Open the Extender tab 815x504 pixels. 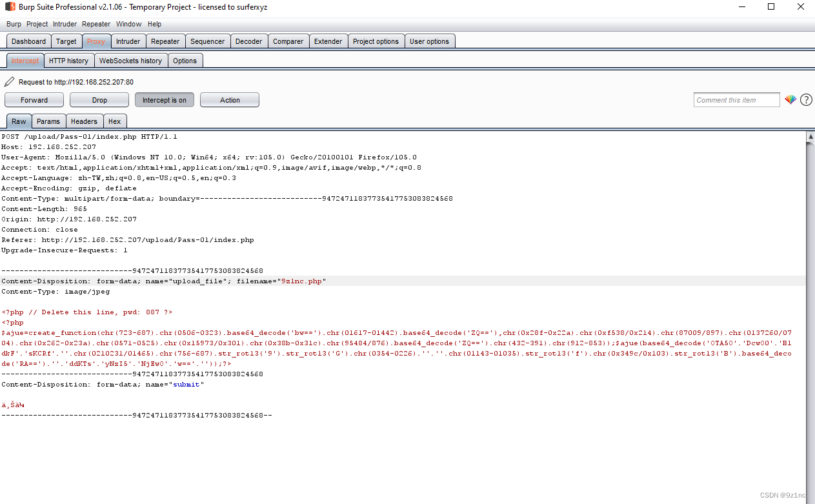(328, 41)
